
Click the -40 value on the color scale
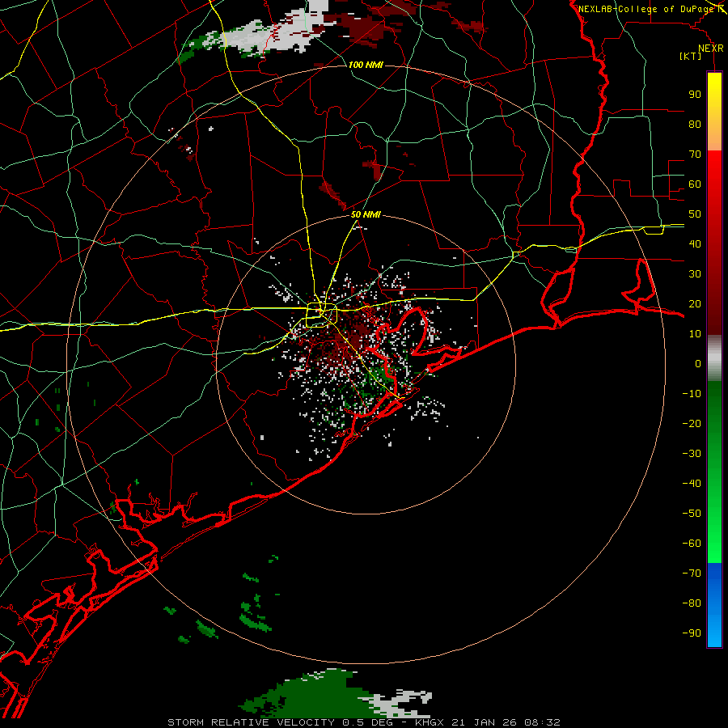tap(692, 484)
